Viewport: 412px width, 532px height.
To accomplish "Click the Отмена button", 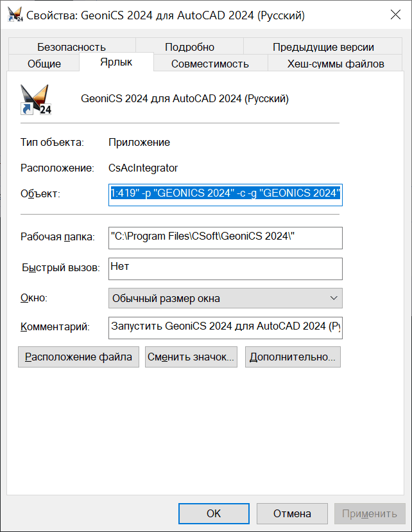I will 292,513.
